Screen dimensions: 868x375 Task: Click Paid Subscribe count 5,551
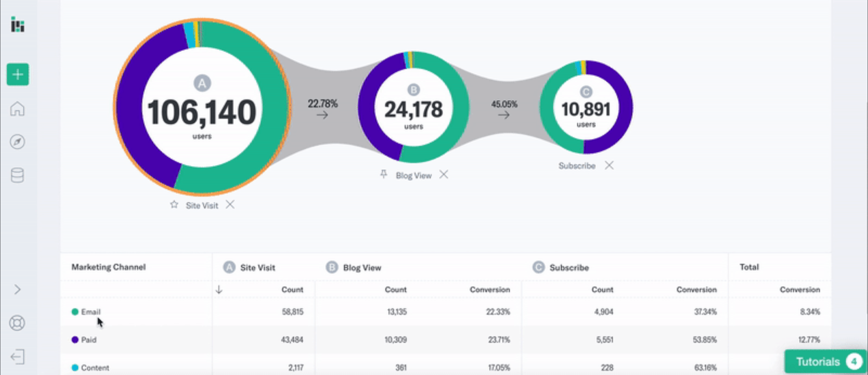click(x=605, y=340)
